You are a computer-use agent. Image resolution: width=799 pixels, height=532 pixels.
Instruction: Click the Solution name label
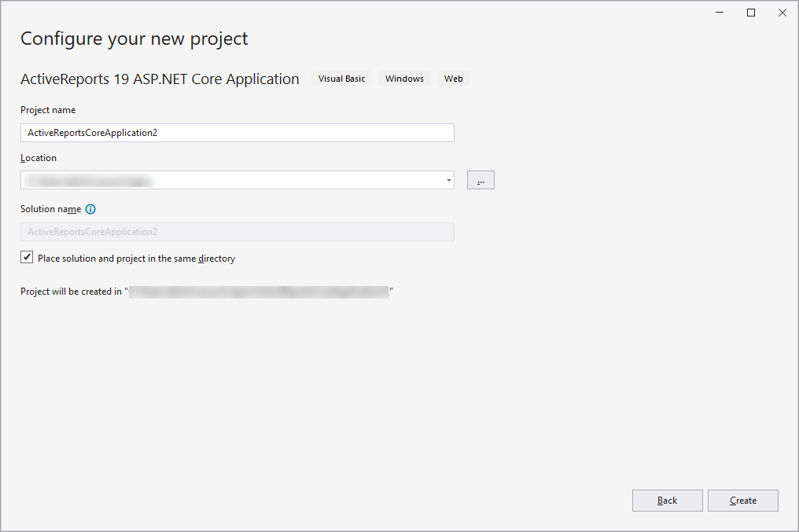51,209
